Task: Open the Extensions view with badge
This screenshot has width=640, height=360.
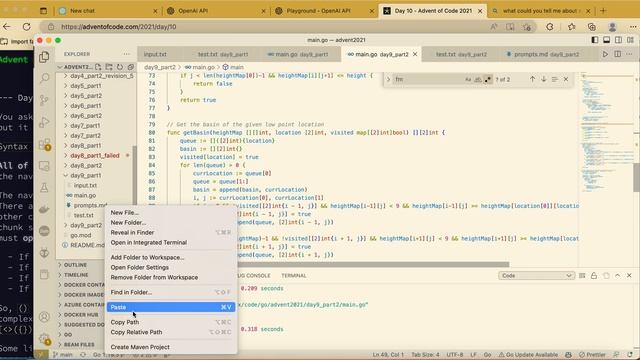Action: [44, 144]
